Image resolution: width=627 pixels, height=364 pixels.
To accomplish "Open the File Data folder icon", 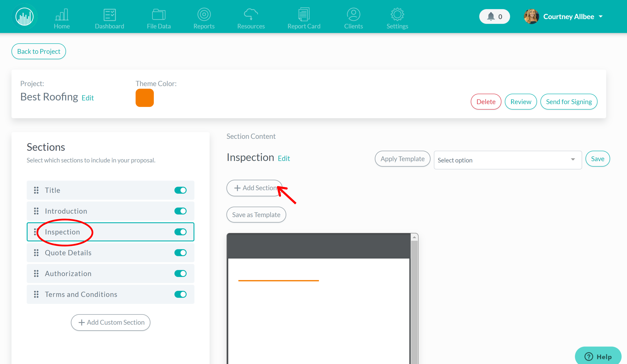I will coord(159,14).
